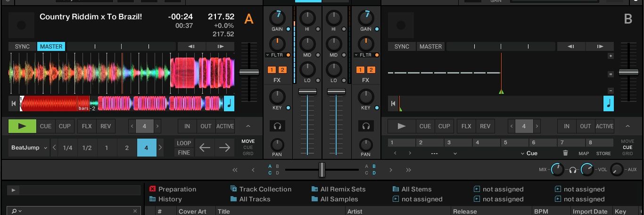Screen dimensions: 644x215
Task: Enable FX unit 1 on channel A
Action: click(272, 70)
